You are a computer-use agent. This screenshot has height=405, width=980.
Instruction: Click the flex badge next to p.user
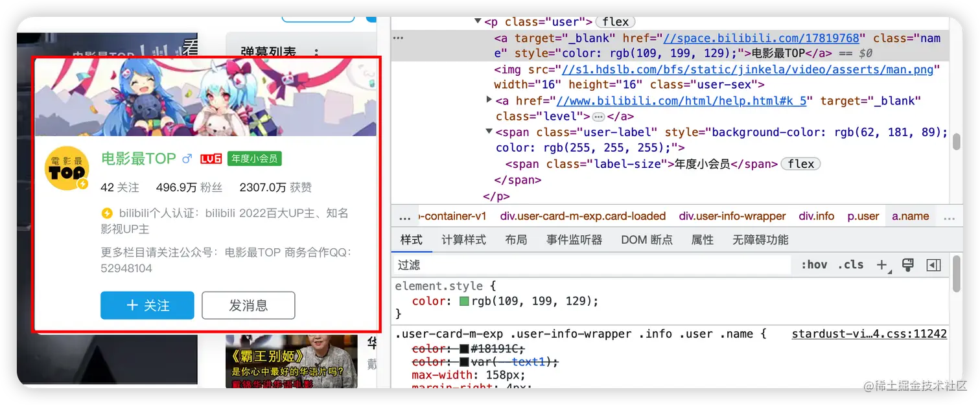615,22
